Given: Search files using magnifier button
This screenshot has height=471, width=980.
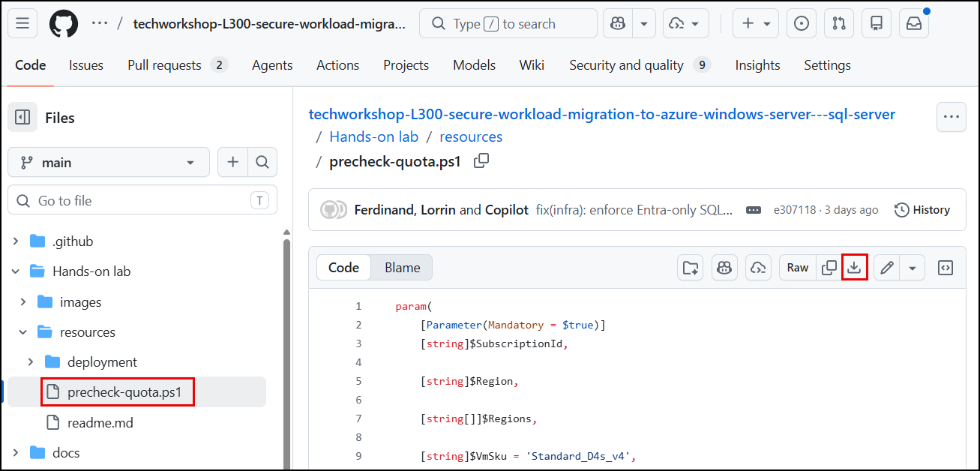Looking at the screenshot, I should click(262, 162).
